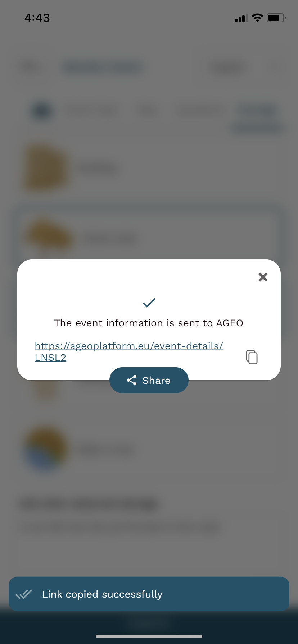Dismiss the Link copied successfully toast
298x644 pixels.
click(149, 594)
